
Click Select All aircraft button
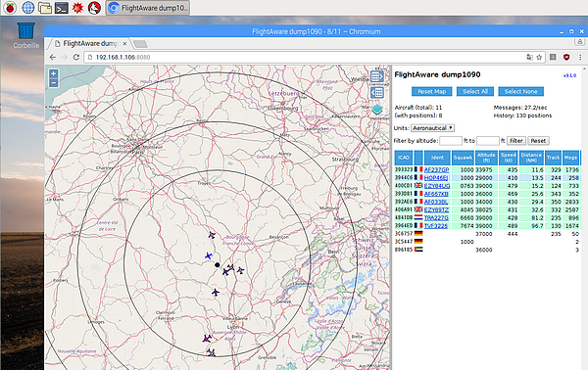[475, 91]
